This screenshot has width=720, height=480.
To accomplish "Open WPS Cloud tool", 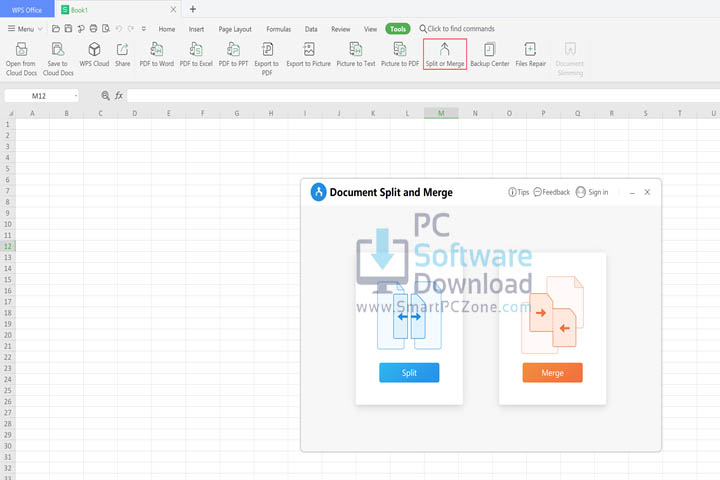I will click(94, 54).
